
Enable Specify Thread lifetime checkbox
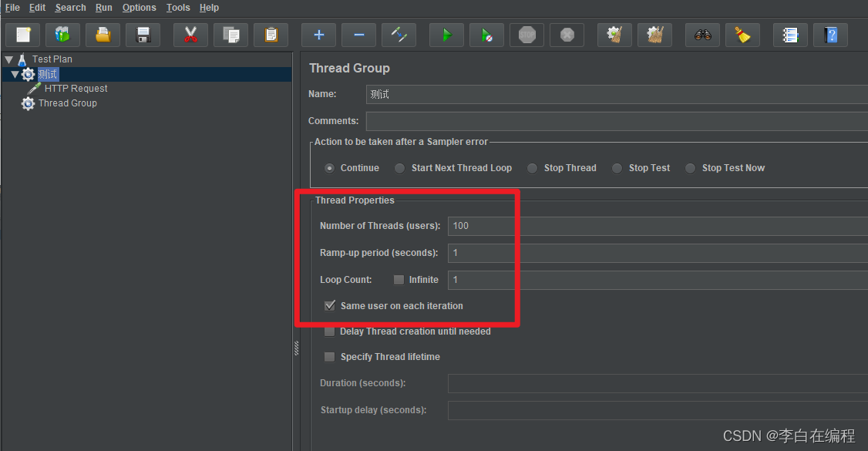pos(329,357)
